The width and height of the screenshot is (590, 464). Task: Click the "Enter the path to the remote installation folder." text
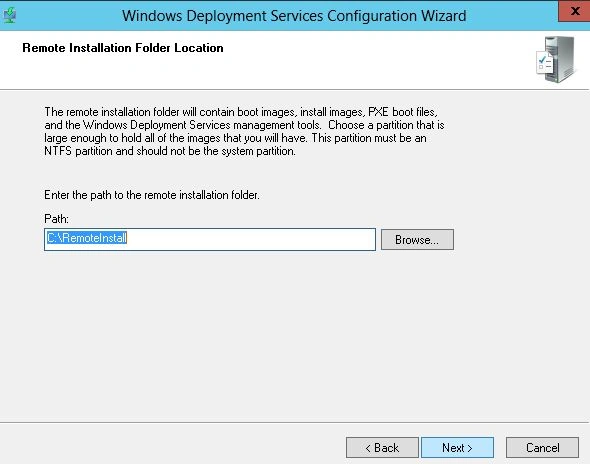click(x=152, y=195)
